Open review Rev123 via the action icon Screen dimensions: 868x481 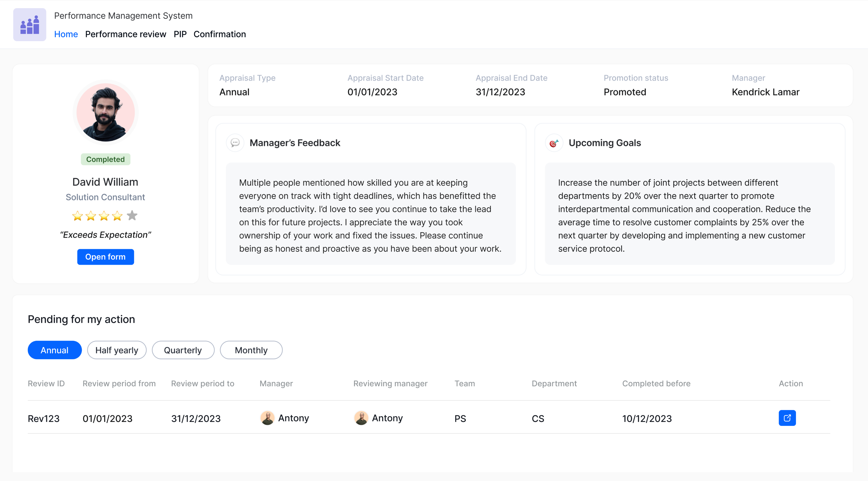787,418
